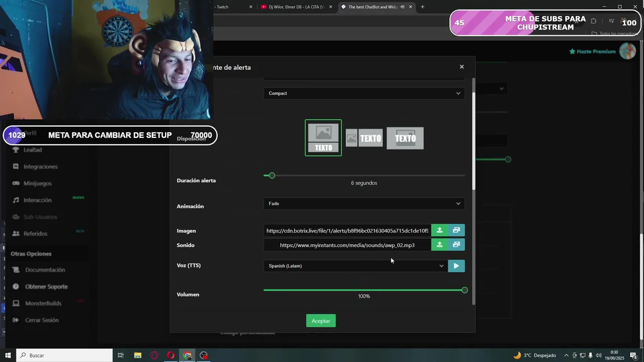Open Documentación link in sidebar
This screenshot has height=362, width=644.
coord(45,270)
